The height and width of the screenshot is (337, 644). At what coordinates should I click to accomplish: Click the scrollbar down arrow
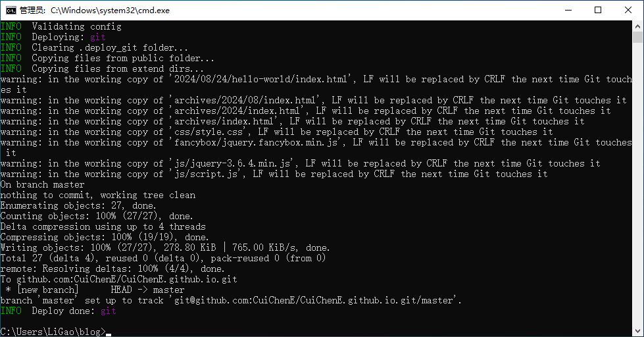637,331
